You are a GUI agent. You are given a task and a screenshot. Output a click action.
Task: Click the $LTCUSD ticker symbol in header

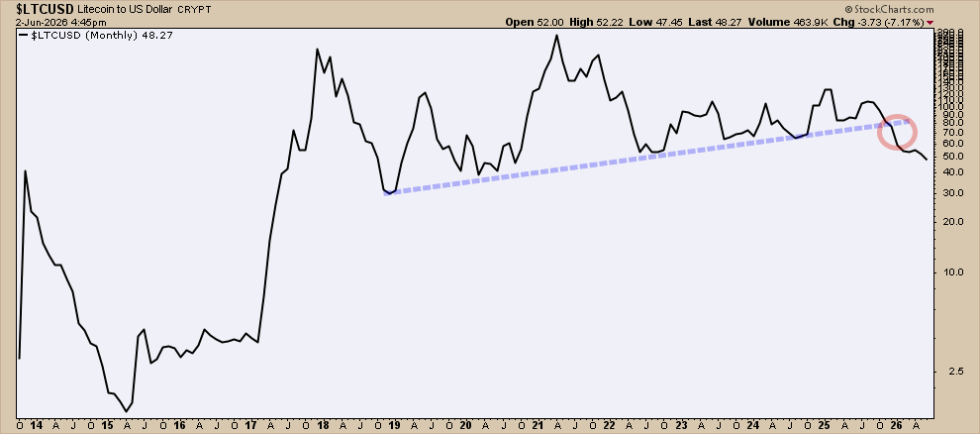click(x=46, y=9)
